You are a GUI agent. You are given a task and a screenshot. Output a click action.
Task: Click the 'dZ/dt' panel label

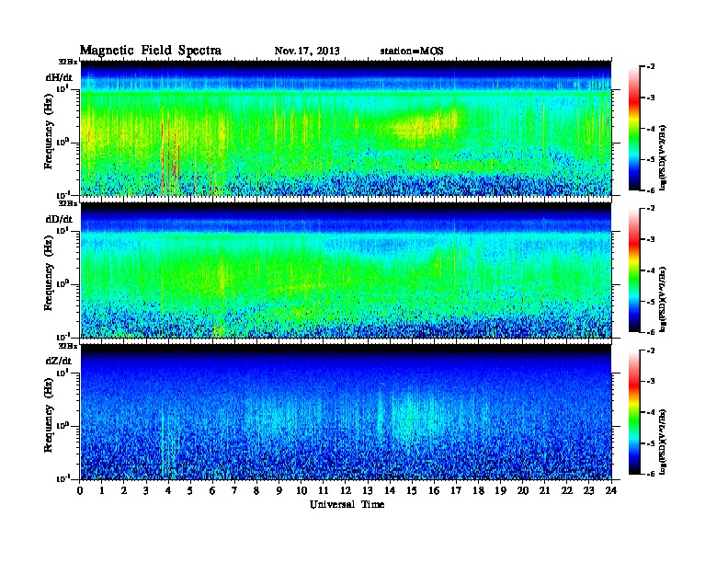tap(59, 361)
